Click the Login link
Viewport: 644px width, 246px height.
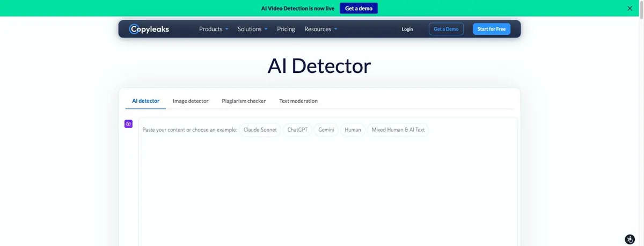point(407,29)
